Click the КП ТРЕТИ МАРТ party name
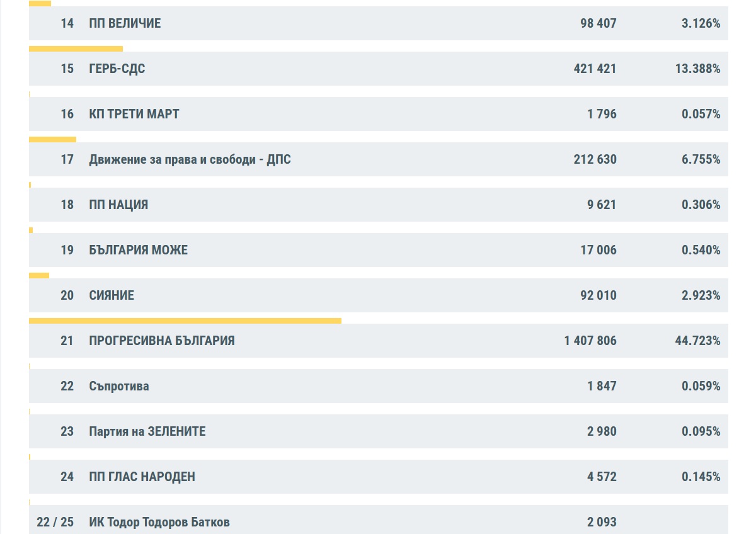The image size is (756, 534). 134,114
